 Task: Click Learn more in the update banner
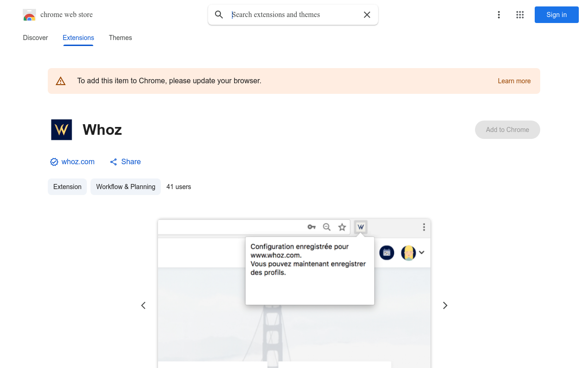click(514, 81)
